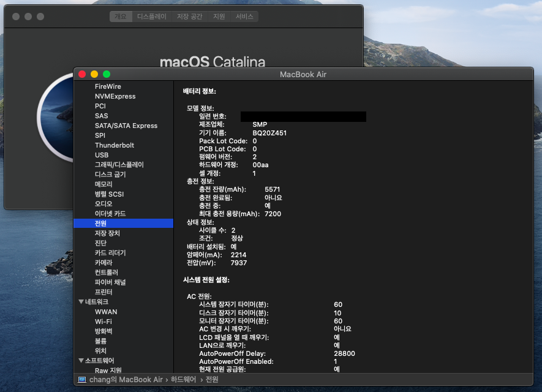The image size is (542, 392).
Task: Close the MacBook Air window with red button
Action: [82, 74]
